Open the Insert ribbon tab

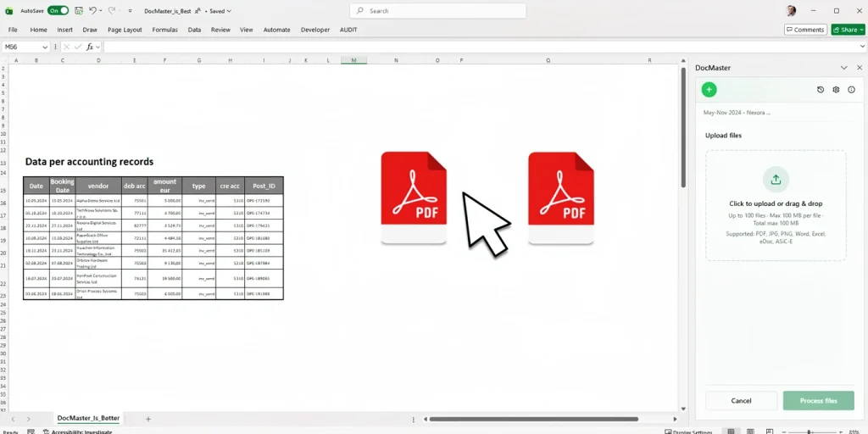64,30
